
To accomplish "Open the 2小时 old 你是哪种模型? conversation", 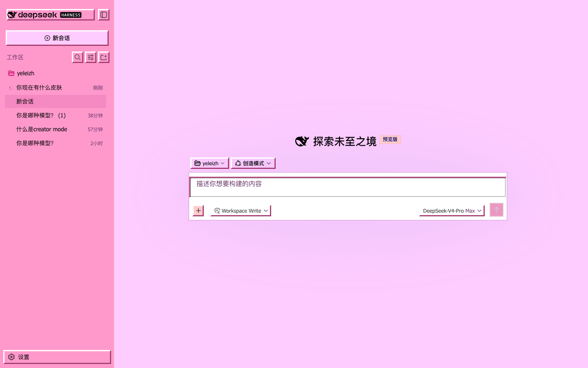I will [x=56, y=143].
